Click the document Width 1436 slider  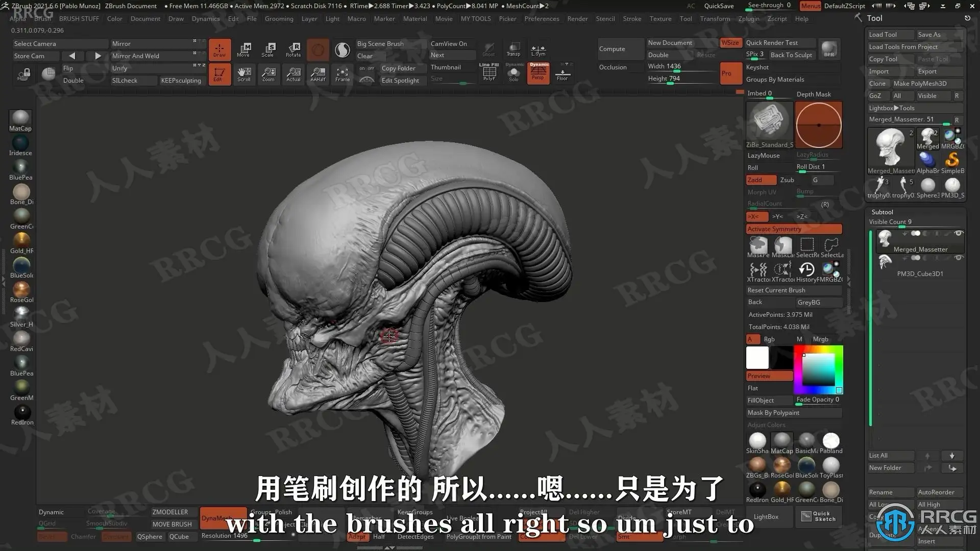pos(681,67)
